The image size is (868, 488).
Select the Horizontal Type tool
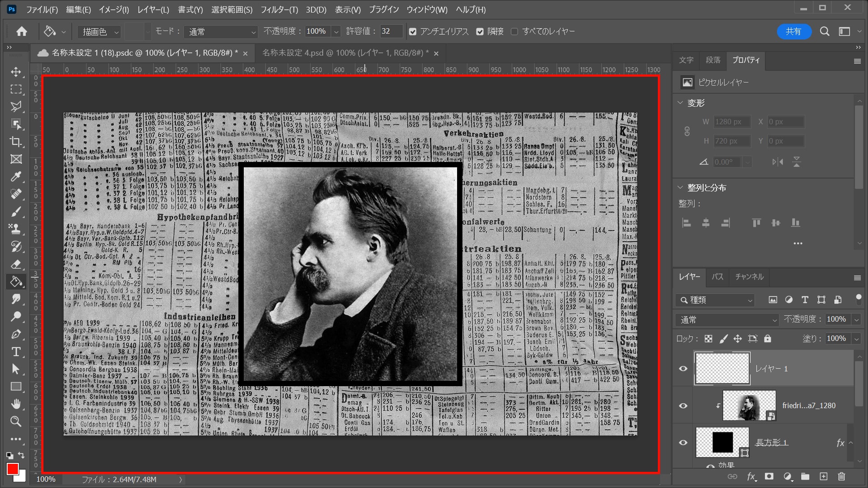click(x=16, y=352)
